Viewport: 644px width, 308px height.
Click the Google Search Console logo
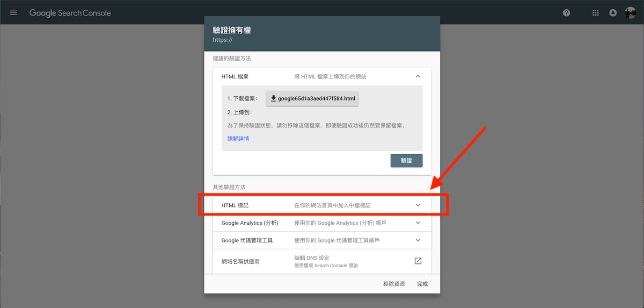pyautogui.click(x=70, y=13)
